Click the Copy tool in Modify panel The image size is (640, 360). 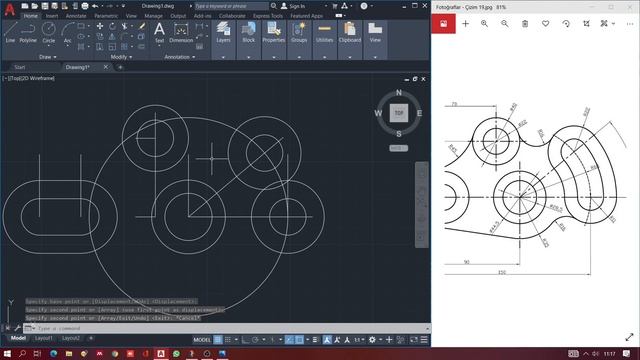100,37
